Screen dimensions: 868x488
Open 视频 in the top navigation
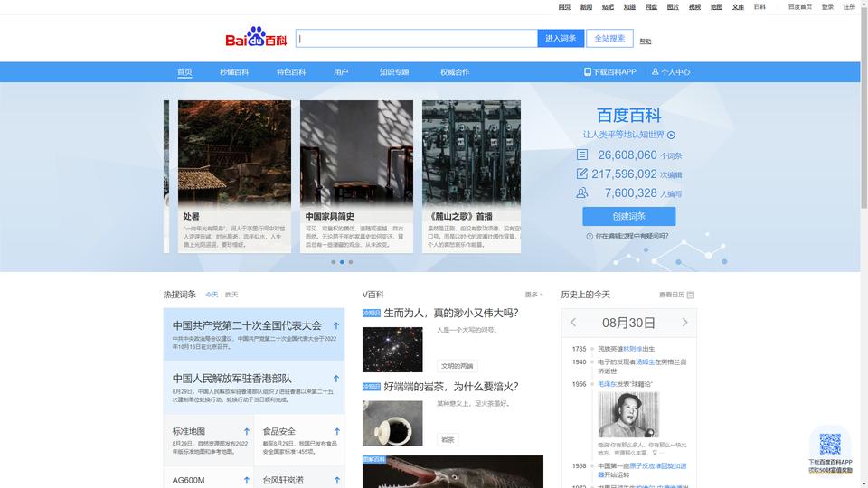pos(694,6)
